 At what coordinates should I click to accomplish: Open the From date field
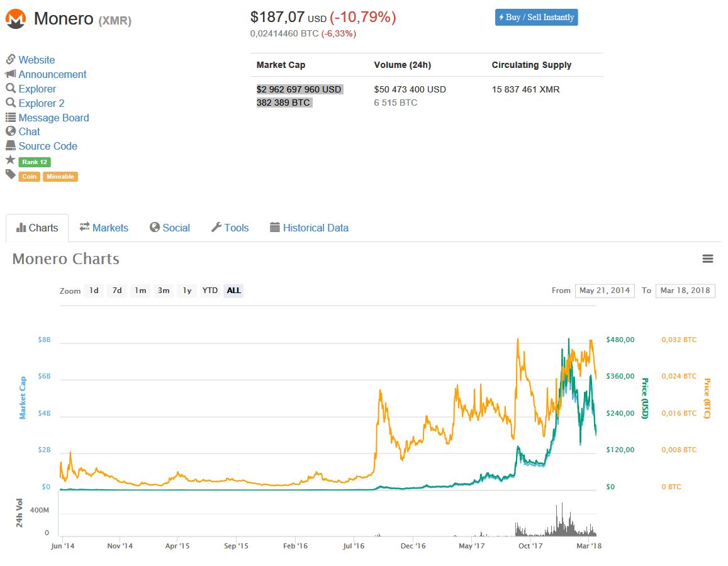[604, 291]
